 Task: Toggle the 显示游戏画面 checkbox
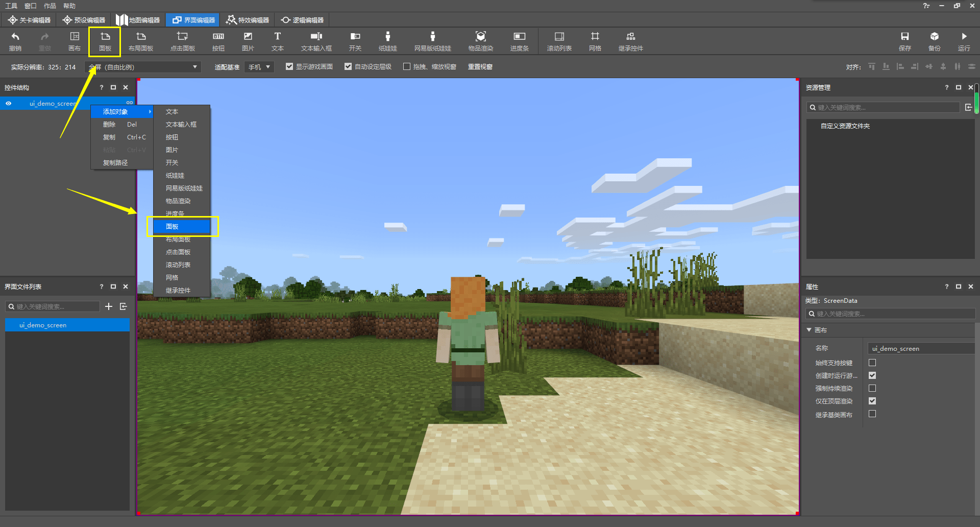click(289, 67)
